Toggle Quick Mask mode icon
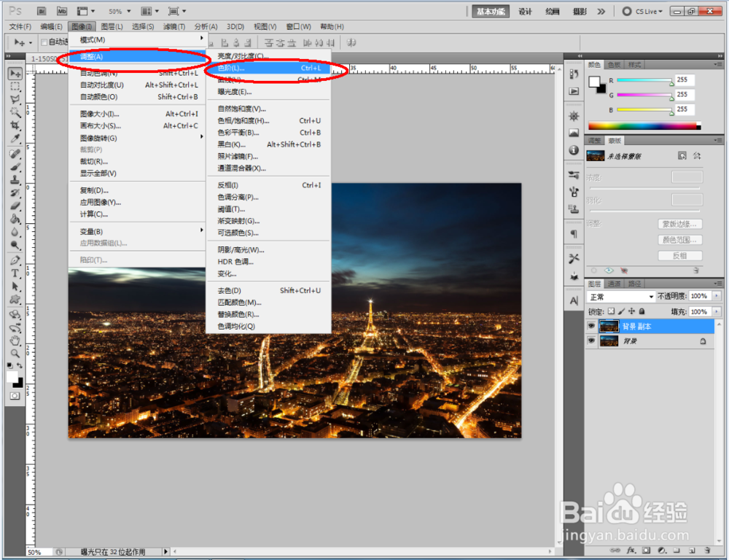Image resolution: width=729 pixels, height=560 pixels. click(15, 396)
